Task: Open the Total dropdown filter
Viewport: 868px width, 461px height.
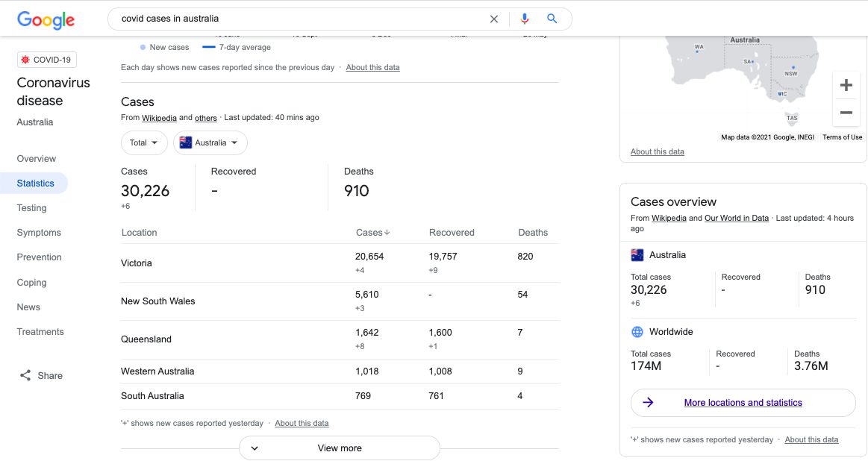Action: click(144, 142)
